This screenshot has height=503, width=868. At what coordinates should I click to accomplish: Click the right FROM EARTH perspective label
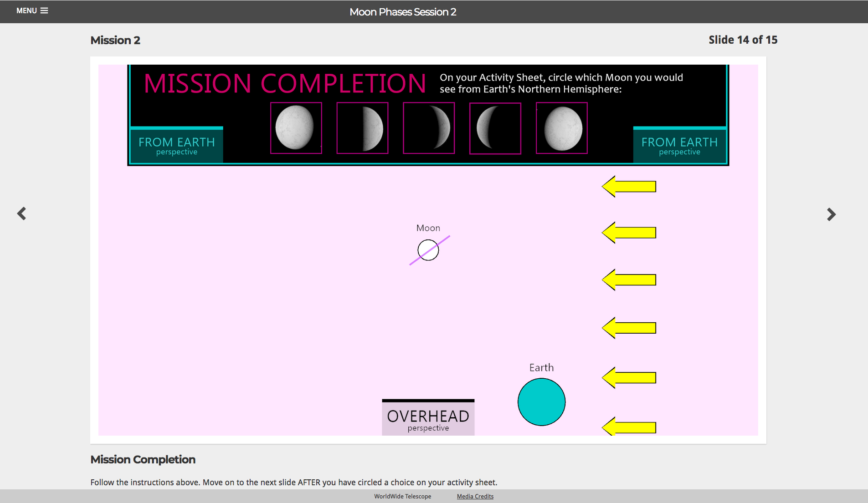tap(679, 146)
